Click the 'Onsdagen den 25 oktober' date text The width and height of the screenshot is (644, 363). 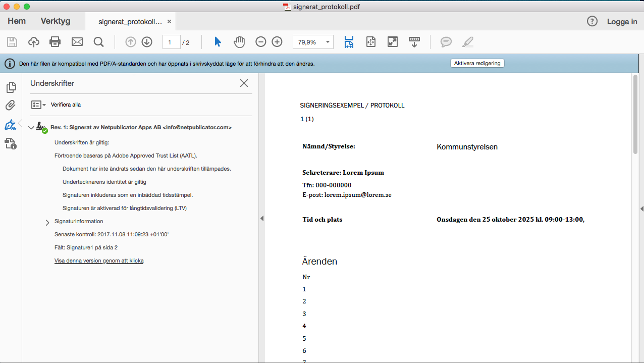click(510, 220)
